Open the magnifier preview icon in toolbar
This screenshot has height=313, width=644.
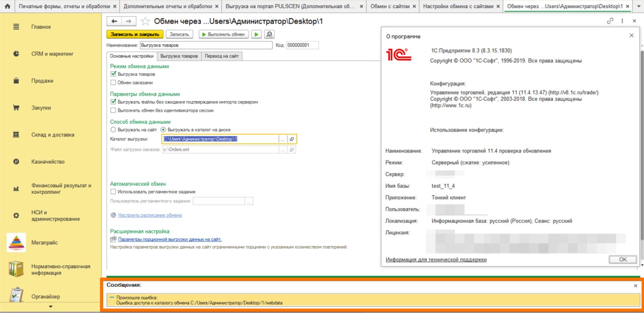pos(270,34)
